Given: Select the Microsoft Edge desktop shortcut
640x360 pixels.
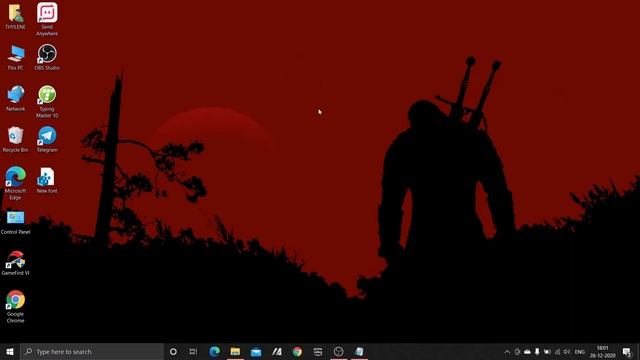Looking at the screenshot, I should [16, 184].
